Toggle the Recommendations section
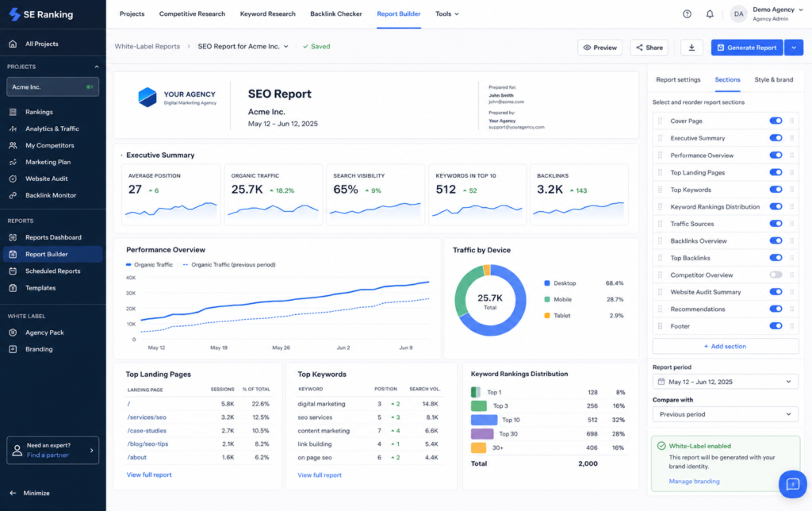 click(x=776, y=309)
